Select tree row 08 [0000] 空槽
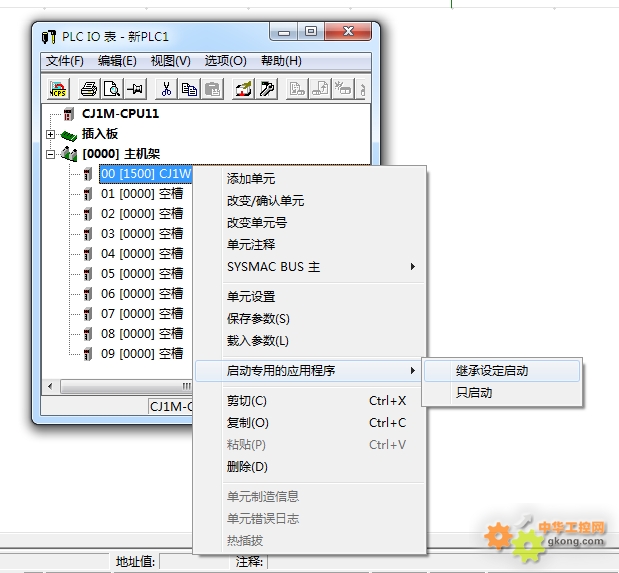619x573 pixels. click(x=142, y=334)
